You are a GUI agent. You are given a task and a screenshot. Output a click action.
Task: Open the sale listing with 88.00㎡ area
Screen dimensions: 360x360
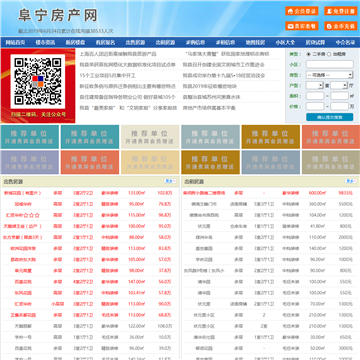(x=89, y=237)
